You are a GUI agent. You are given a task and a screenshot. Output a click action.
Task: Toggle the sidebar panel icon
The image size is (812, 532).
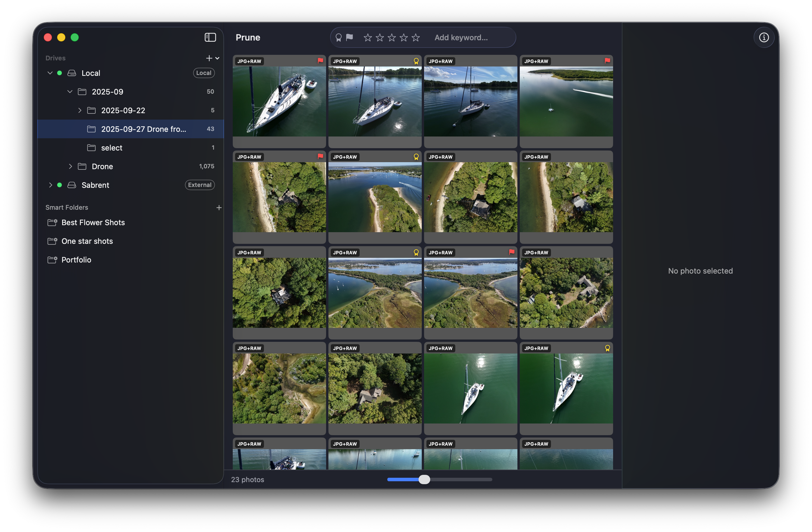pos(210,37)
